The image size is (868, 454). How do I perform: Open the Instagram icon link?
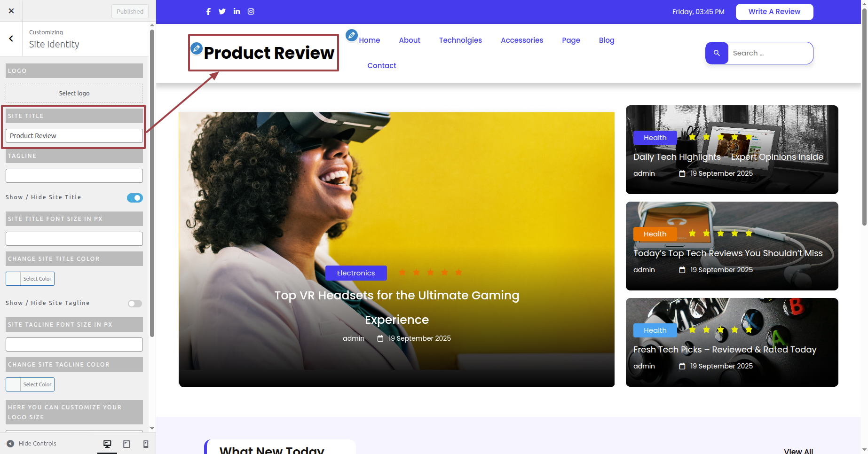(251, 12)
